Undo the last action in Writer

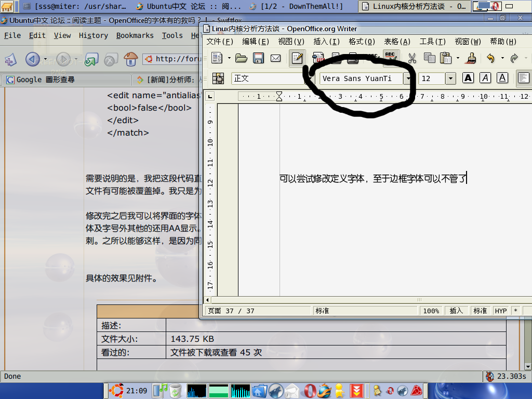(x=490, y=58)
